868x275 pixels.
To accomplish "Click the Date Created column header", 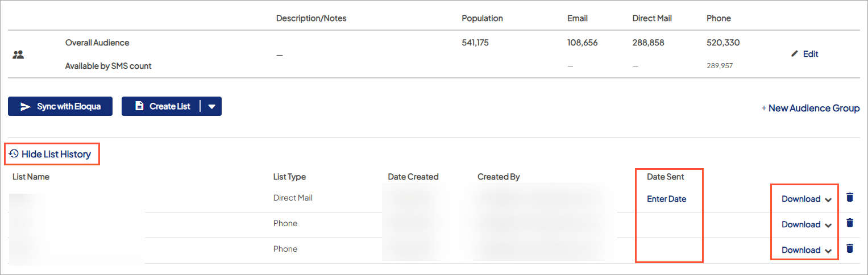I will 413,177.
